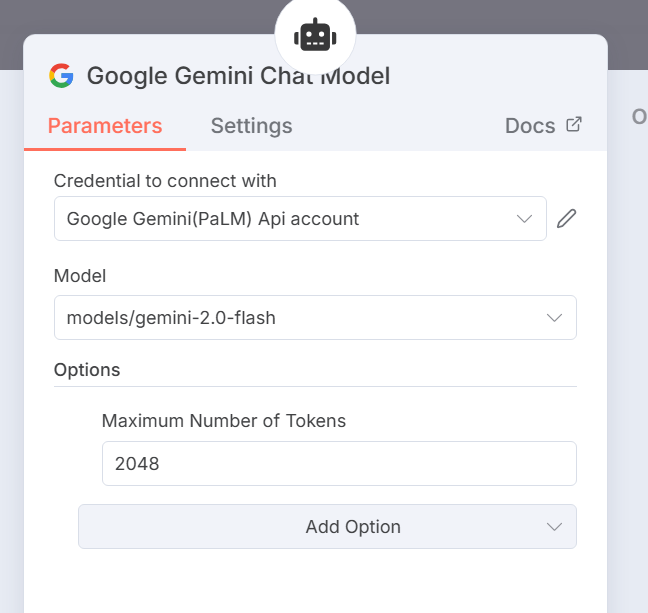Click the external link icon beside Docs
The image size is (648, 613).
coord(574,125)
